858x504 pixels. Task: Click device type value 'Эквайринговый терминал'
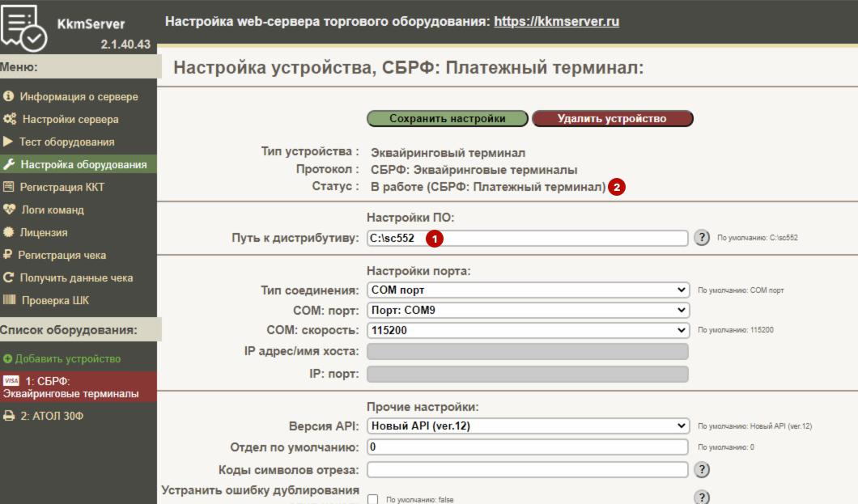point(448,153)
